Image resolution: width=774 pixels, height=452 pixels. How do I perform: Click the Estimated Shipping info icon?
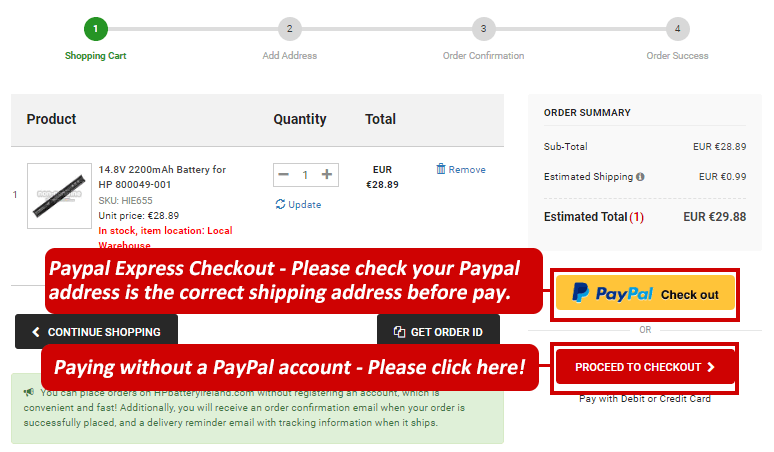(640, 177)
